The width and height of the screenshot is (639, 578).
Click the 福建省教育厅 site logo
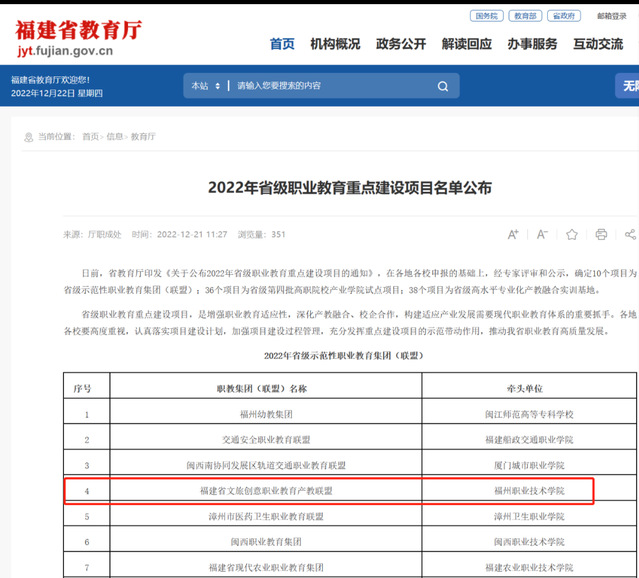point(78,37)
